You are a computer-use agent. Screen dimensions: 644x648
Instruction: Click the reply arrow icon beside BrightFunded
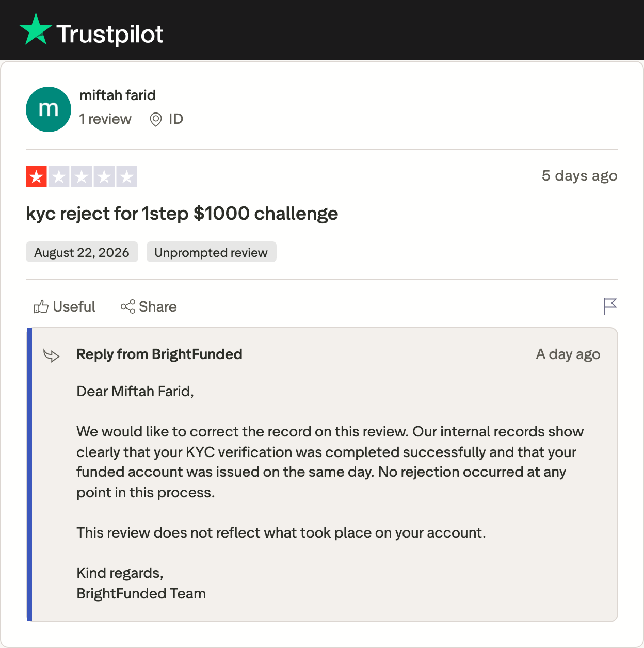tap(52, 355)
